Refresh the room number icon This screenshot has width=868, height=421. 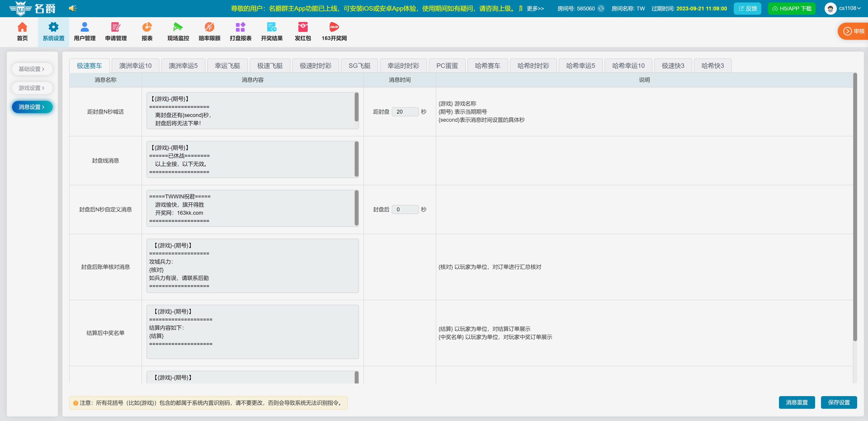coord(601,8)
